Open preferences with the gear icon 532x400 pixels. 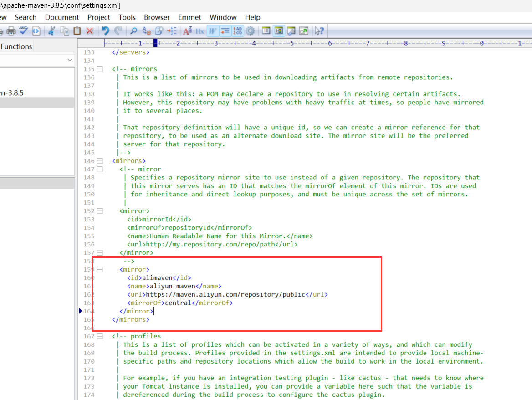pos(250,31)
